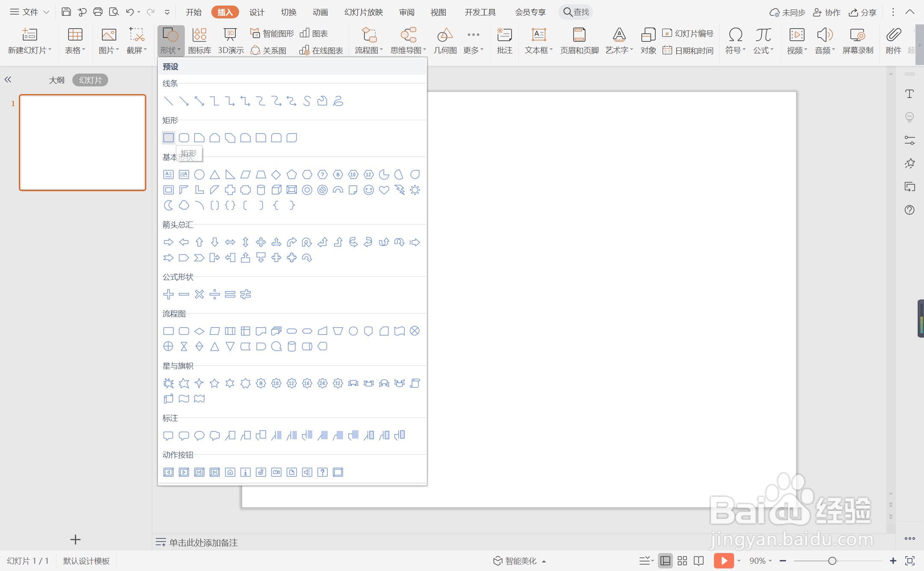Switch to outline view tab
This screenshot has height=571, width=924.
pos(56,80)
